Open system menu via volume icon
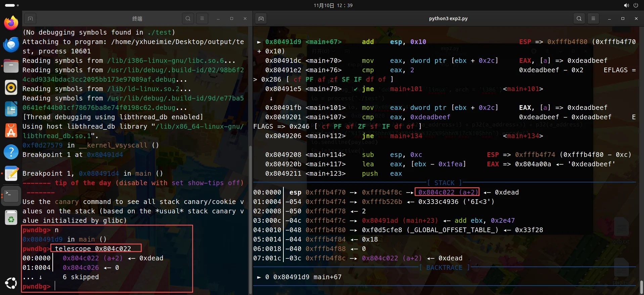The width and height of the screenshot is (644, 295). coord(627,5)
